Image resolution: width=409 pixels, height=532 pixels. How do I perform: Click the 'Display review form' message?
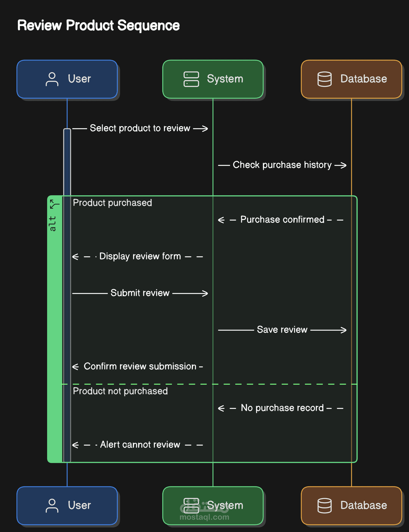140,256
